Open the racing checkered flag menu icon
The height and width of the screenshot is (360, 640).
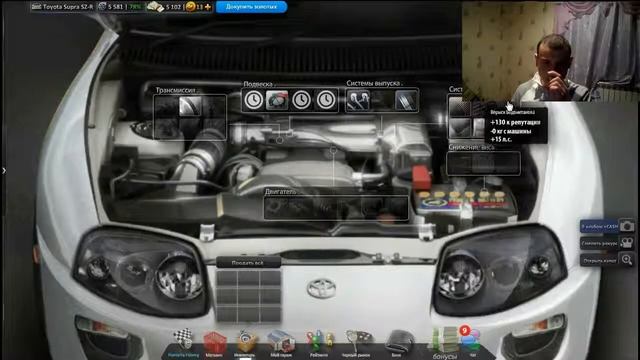click(184, 341)
